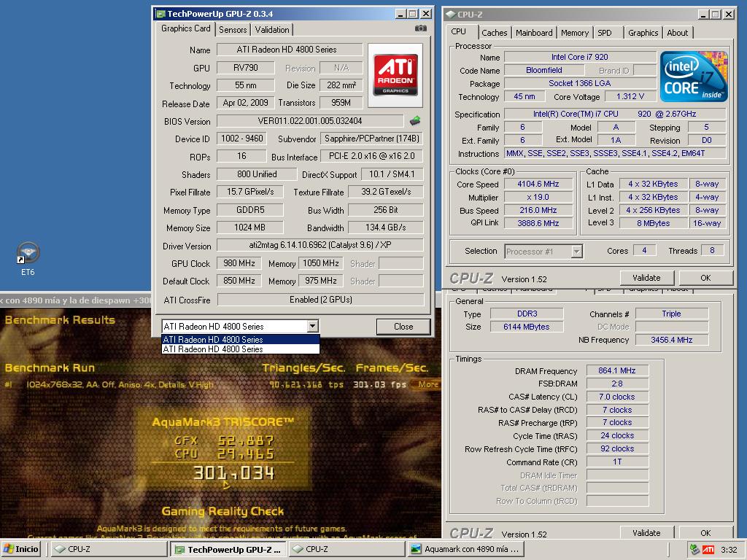Click the CAS# Latency 7.0 clocks value
This screenshot has height=560, width=747.
pyautogui.click(x=617, y=397)
